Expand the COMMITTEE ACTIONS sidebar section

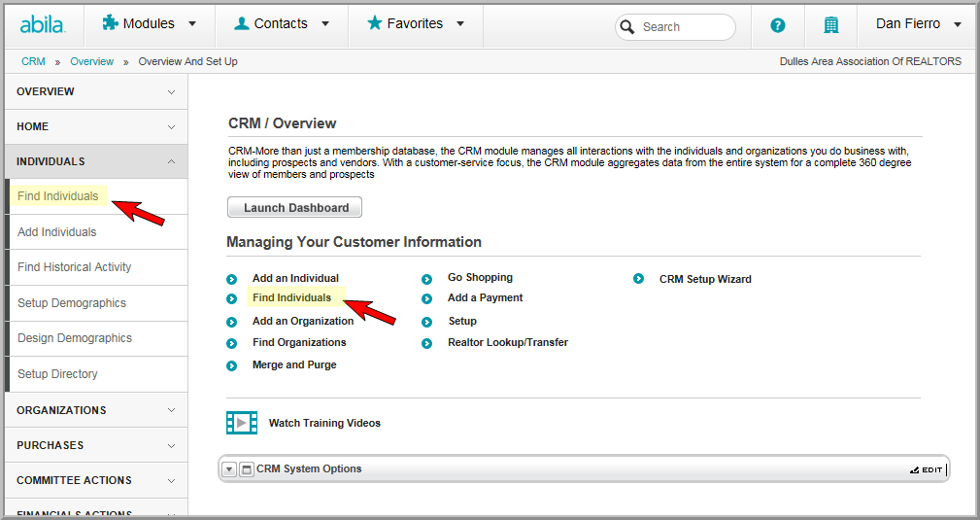coord(96,480)
